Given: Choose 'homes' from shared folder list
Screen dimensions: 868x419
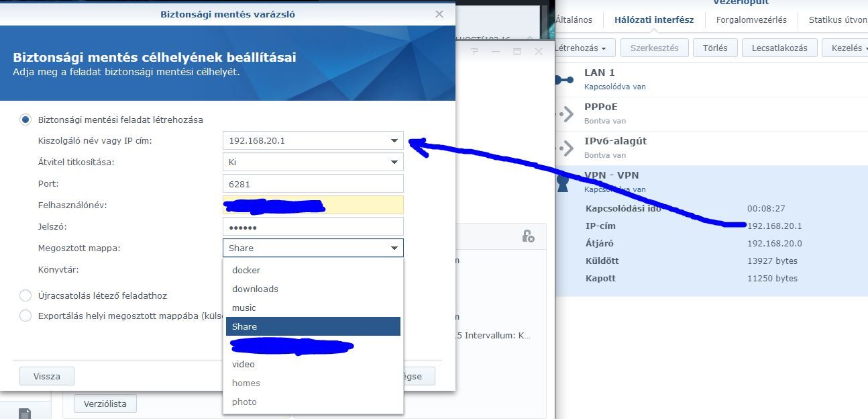Looking at the screenshot, I should pos(313,383).
